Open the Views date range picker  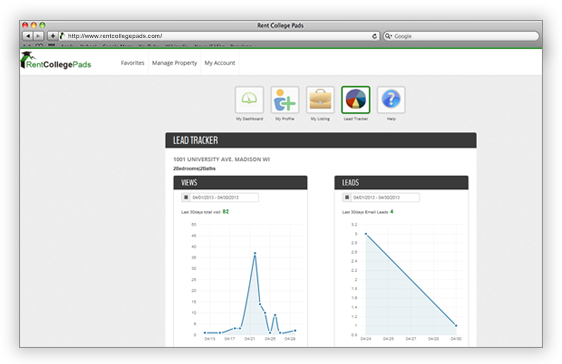(x=220, y=197)
